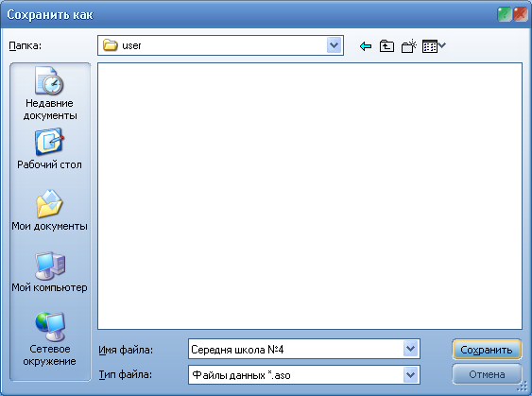Open Недавние документы in places bar

[50, 94]
